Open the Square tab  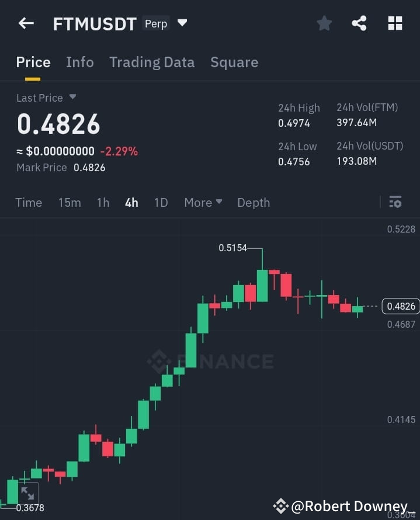tap(234, 62)
